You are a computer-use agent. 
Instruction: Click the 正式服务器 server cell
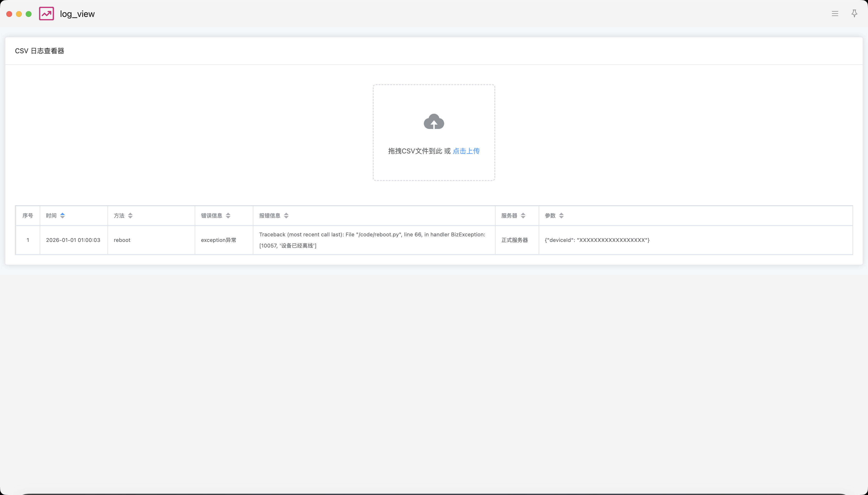[x=514, y=240]
